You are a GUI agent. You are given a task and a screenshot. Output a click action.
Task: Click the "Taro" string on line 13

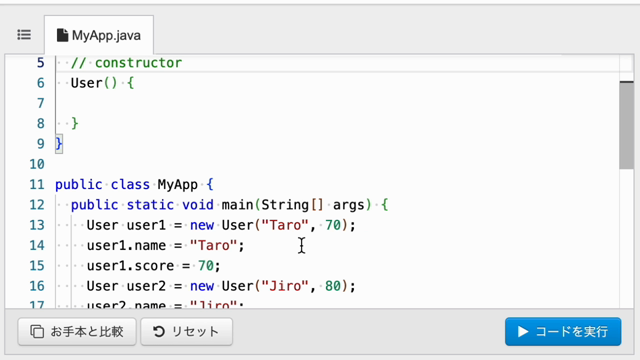pos(285,225)
